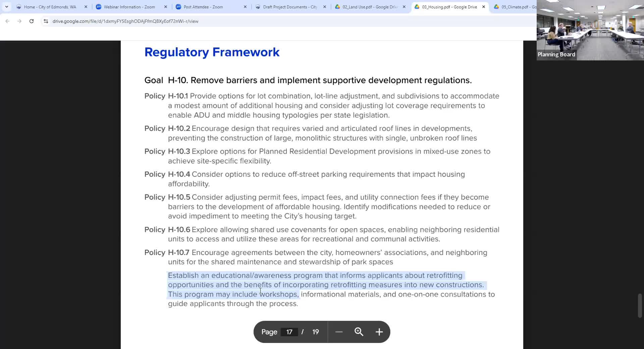644x349 pixels.
Task: Click Google Drive favicon on 05_Climate.pdf tab
Action: (x=496, y=7)
